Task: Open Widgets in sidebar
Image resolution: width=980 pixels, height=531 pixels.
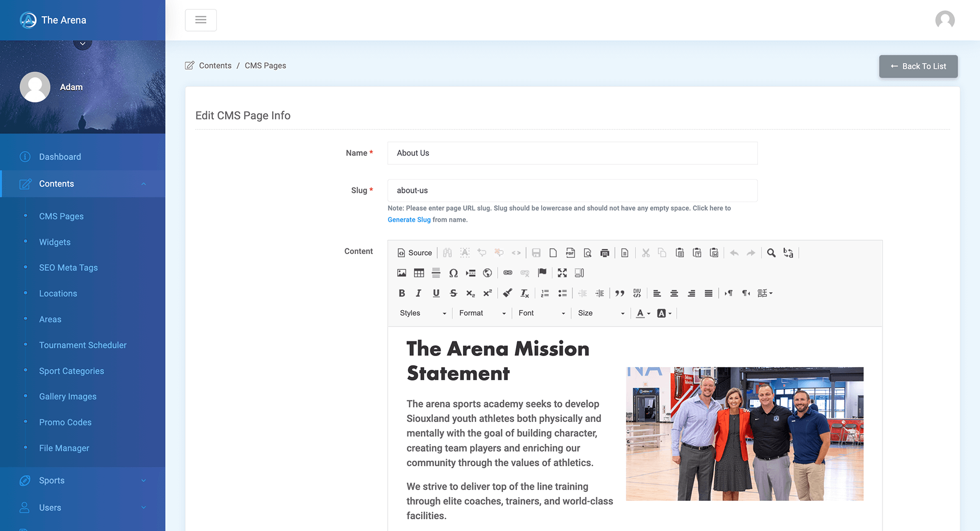Action: click(x=55, y=242)
